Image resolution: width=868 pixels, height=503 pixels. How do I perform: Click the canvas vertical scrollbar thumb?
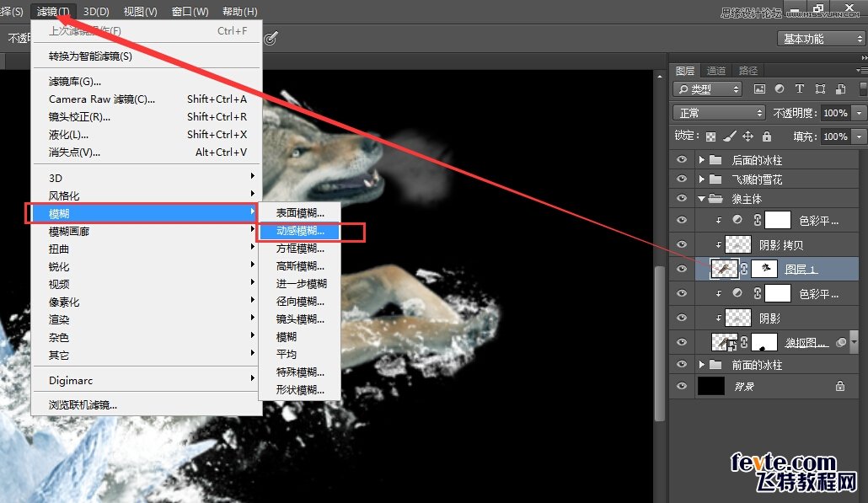pyautogui.click(x=659, y=343)
